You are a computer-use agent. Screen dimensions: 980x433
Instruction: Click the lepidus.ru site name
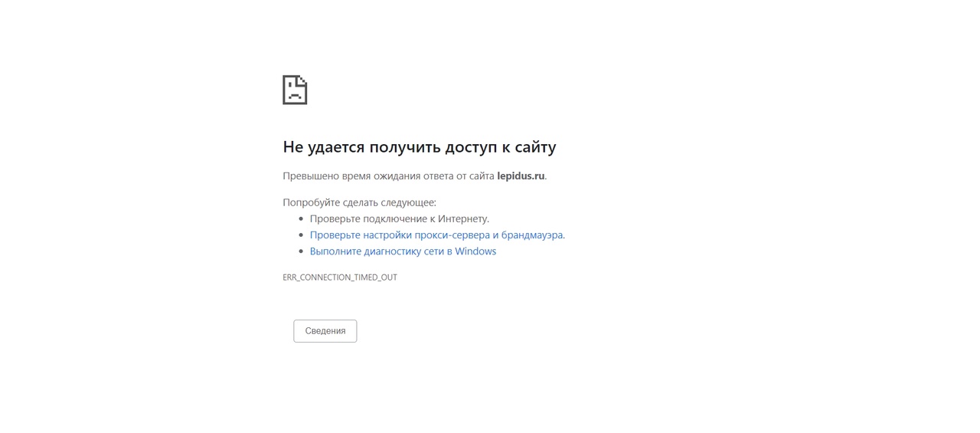[x=521, y=175]
